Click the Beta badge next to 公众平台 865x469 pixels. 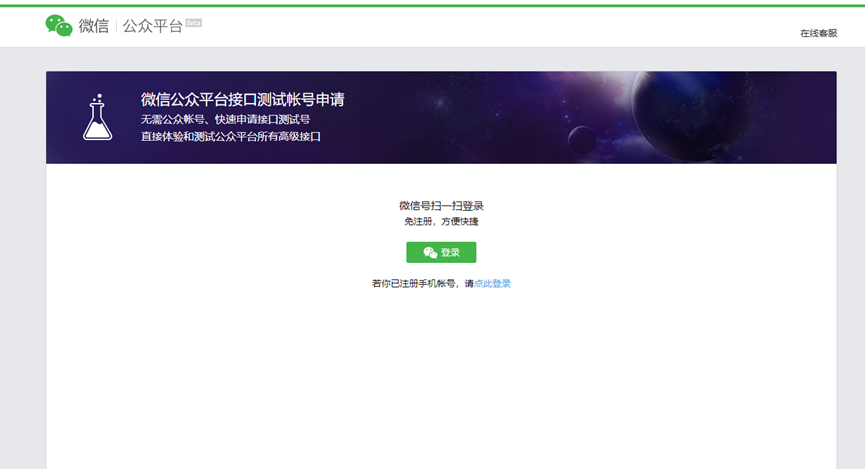(x=194, y=23)
